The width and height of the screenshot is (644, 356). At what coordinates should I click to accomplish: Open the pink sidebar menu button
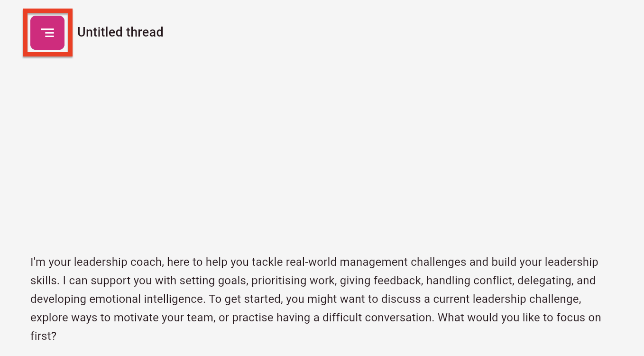tap(47, 33)
